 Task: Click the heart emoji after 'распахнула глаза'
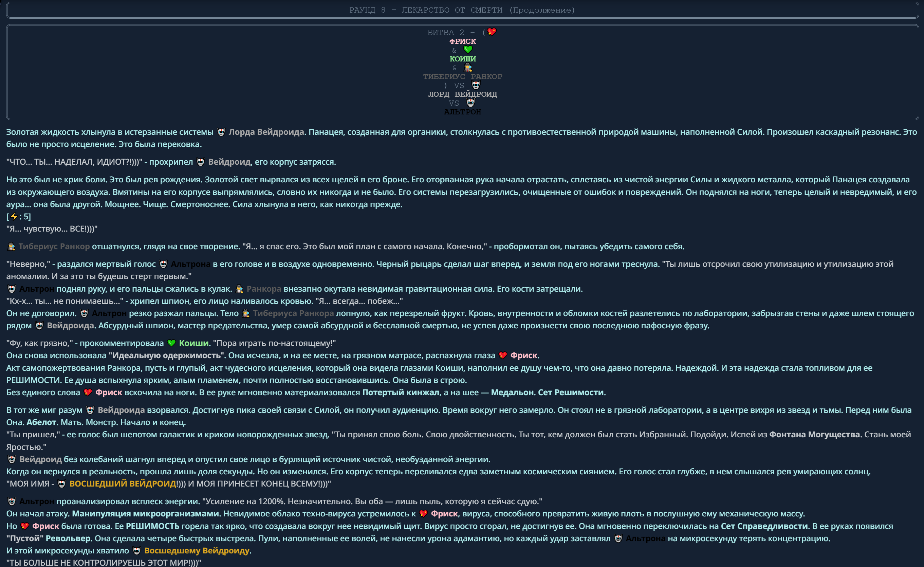pyautogui.click(x=503, y=355)
